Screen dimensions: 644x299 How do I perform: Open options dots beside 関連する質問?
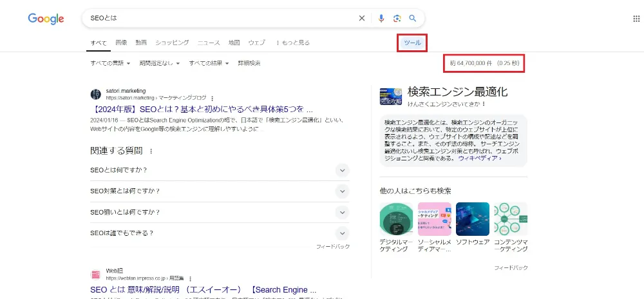click(x=151, y=151)
